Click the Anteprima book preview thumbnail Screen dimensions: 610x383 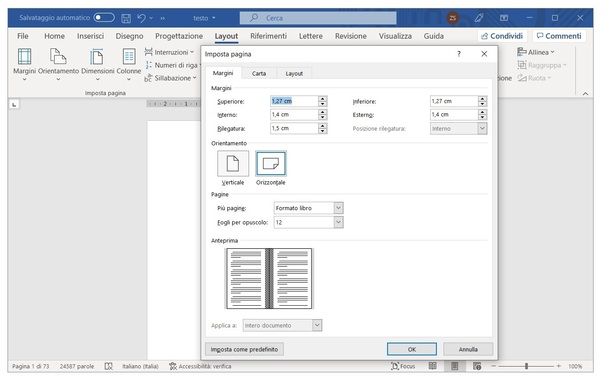tap(269, 278)
